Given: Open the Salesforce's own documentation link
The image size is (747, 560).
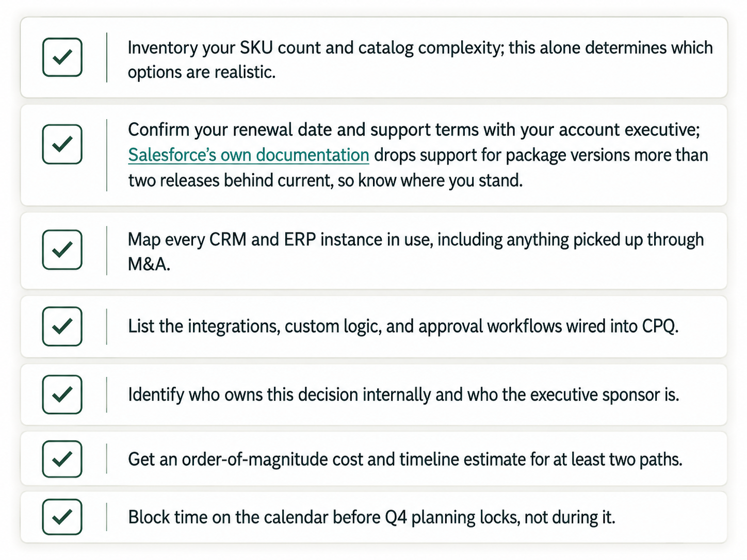Looking at the screenshot, I should (x=249, y=155).
